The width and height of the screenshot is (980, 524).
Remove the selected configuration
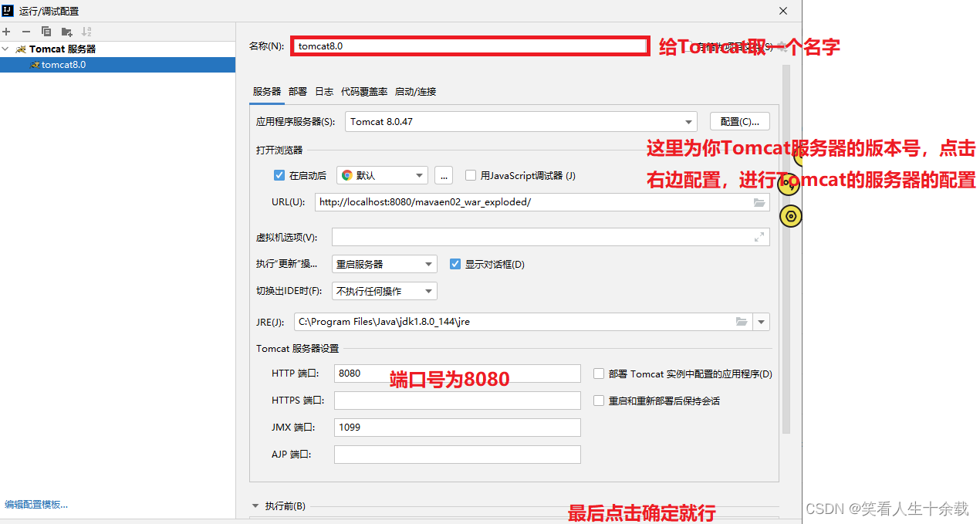tap(26, 32)
